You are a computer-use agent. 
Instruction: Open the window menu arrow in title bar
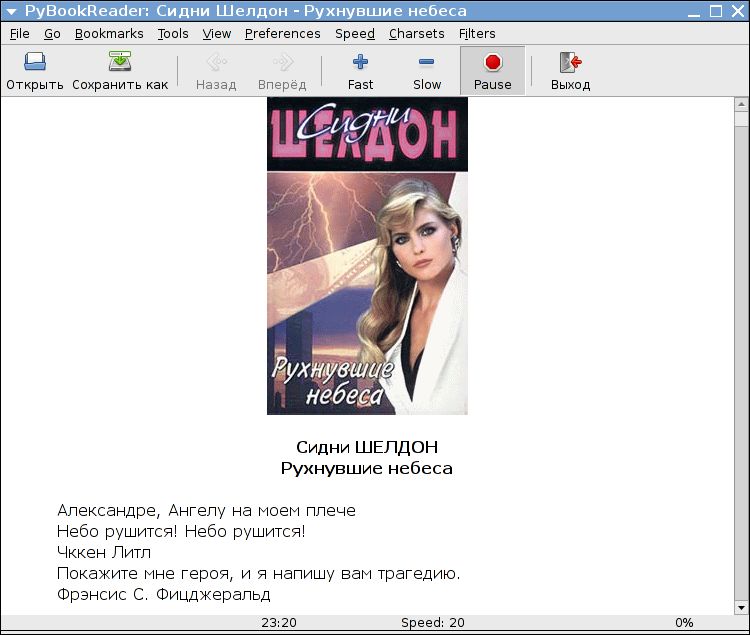coord(11,11)
